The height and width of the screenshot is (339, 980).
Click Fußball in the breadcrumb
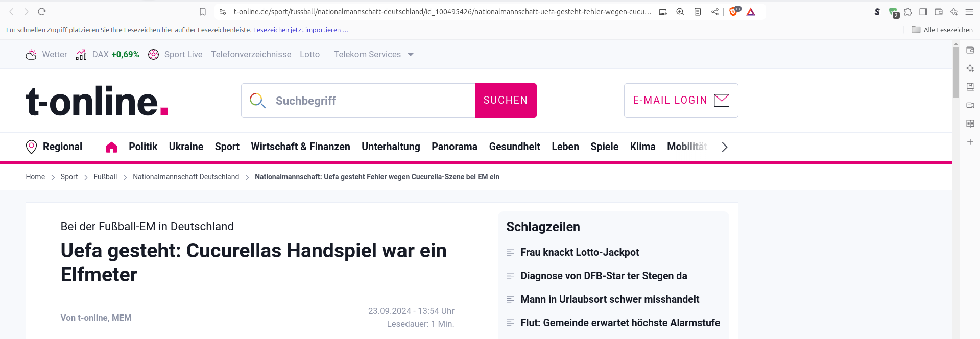pyautogui.click(x=105, y=177)
